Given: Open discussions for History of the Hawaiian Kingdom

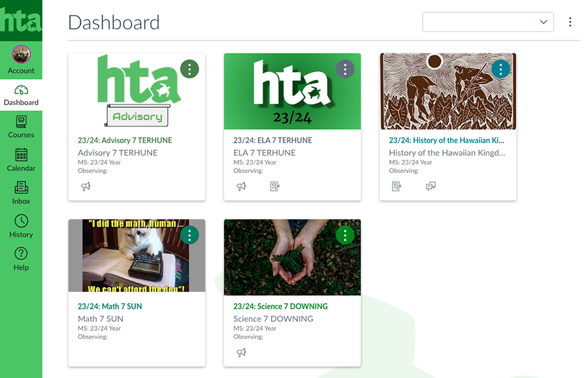Looking at the screenshot, I should (431, 186).
